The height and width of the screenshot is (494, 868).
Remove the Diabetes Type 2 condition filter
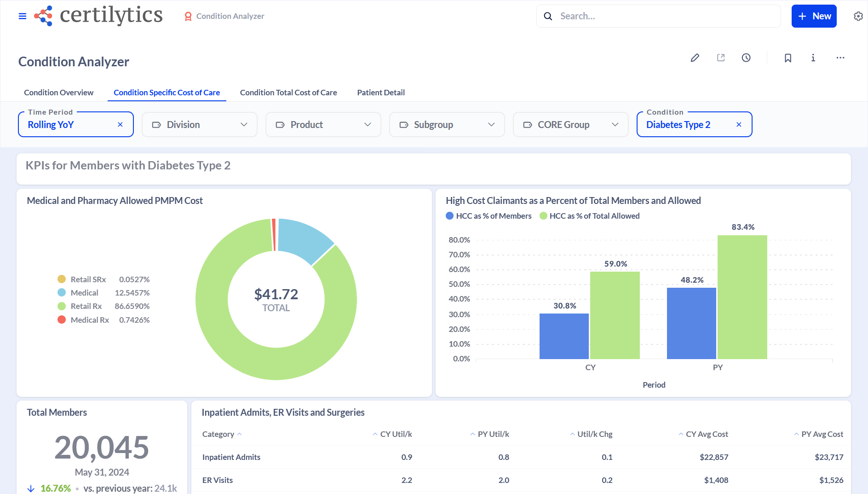(x=739, y=124)
